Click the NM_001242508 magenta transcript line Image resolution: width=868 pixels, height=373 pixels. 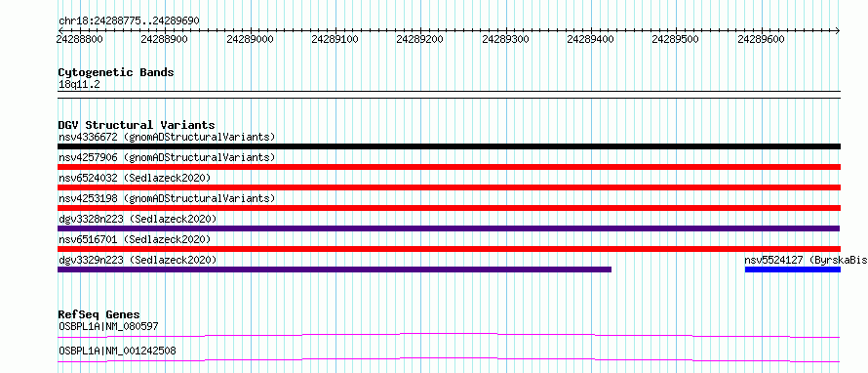point(449,359)
